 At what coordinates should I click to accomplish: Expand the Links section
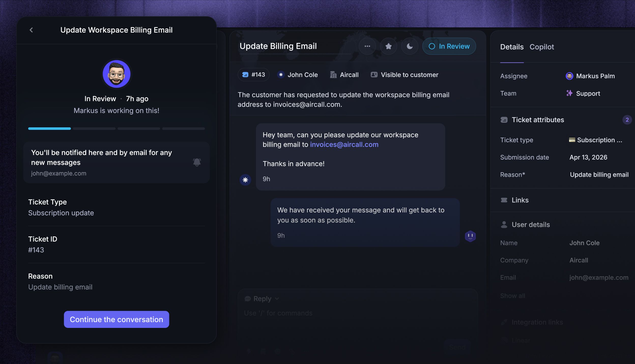tap(520, 200)
